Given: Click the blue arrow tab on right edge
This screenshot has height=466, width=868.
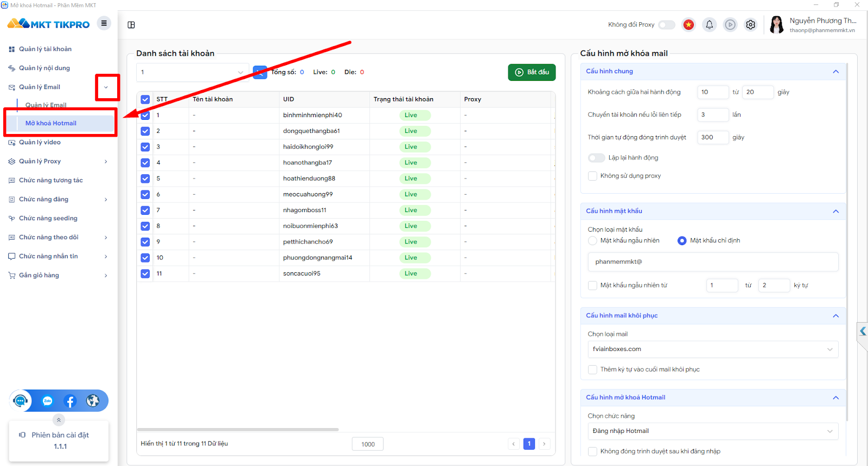Looking at the screenshot, I should (x=863, y=331).
